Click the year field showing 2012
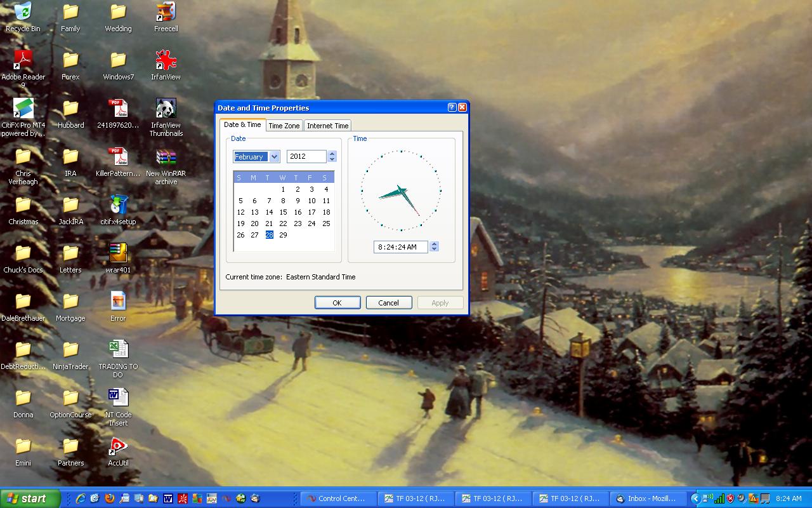812x508 pixels. click(306, 156)
